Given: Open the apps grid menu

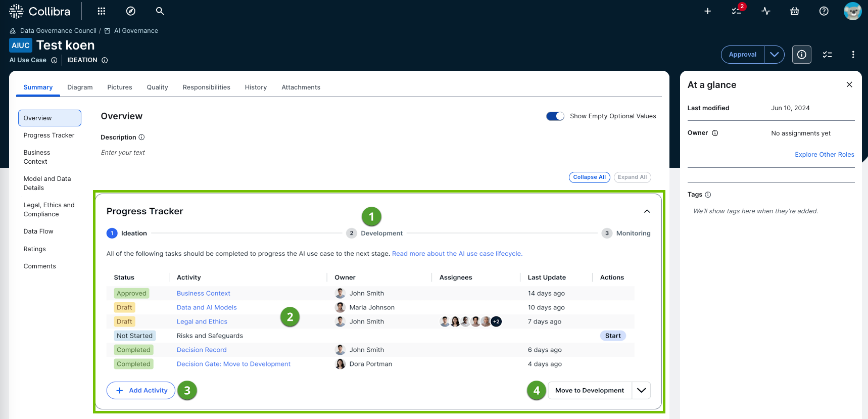Looking at the screenshot, I should [x=102, y=11].
